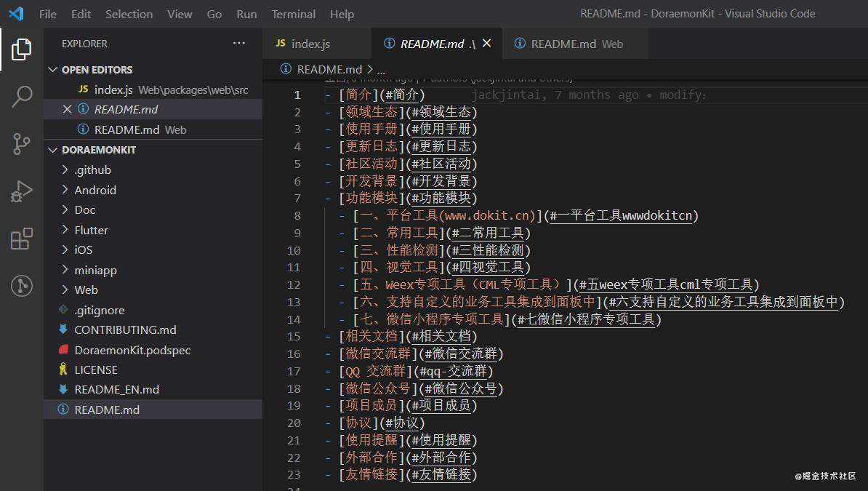
Task: Select README.md in DORAEMONKIT tree
Action: [x=153, y=410]
